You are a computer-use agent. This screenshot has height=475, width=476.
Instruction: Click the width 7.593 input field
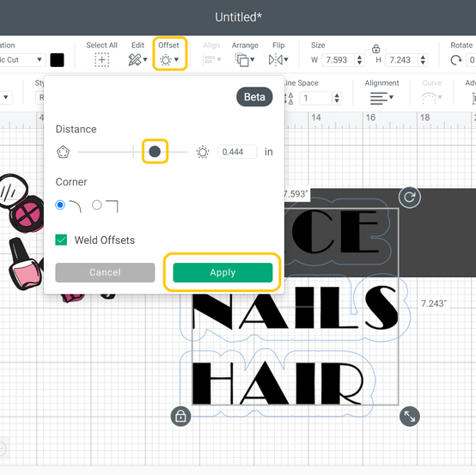click(339, 60)
